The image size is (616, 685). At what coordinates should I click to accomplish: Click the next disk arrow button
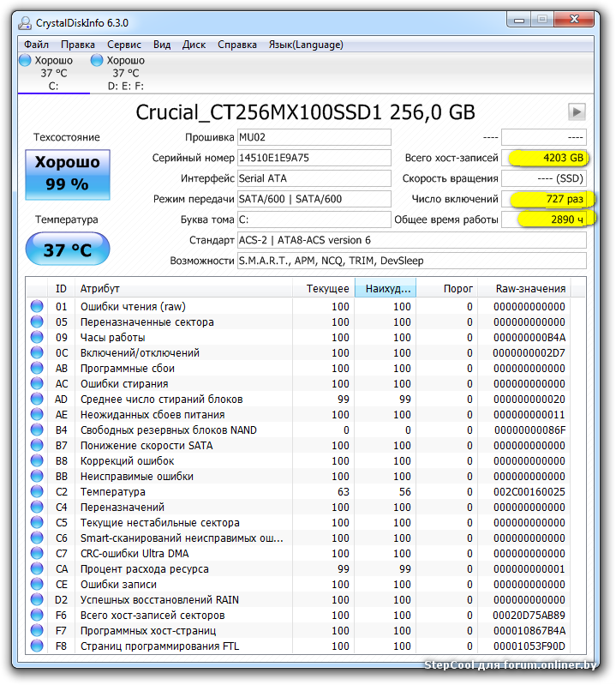pos(577,112)
